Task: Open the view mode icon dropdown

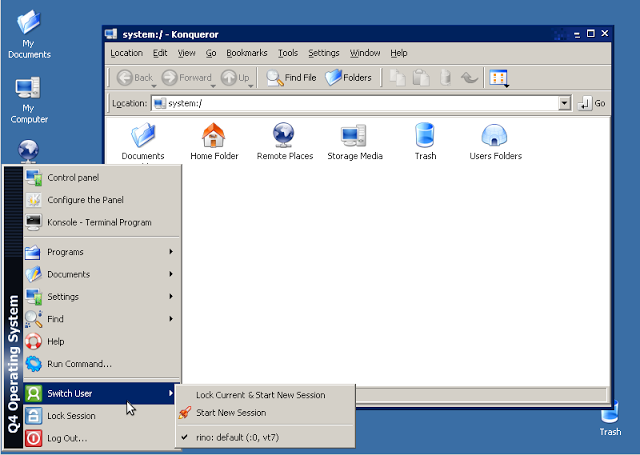Action: [x=500, y=78]
